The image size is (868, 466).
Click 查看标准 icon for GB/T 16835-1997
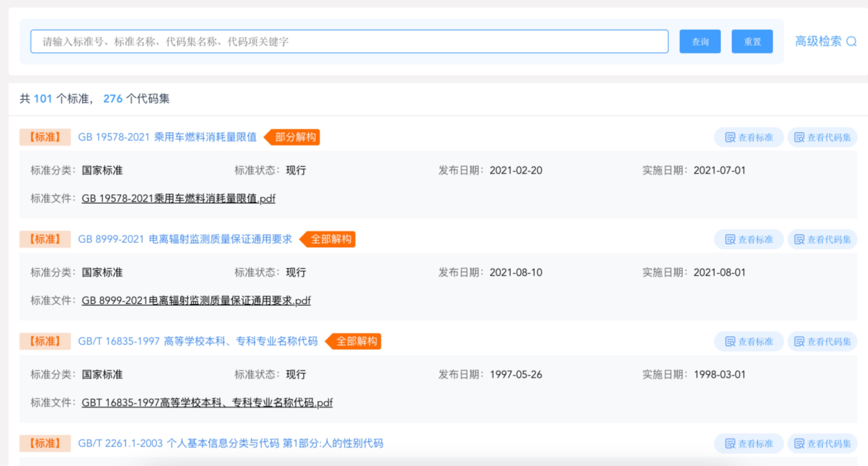[x=730, y=342]
